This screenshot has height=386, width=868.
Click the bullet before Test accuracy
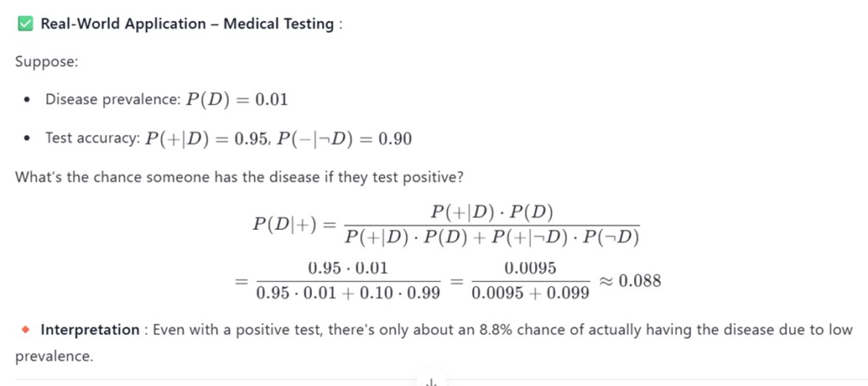tap(27, 138)
